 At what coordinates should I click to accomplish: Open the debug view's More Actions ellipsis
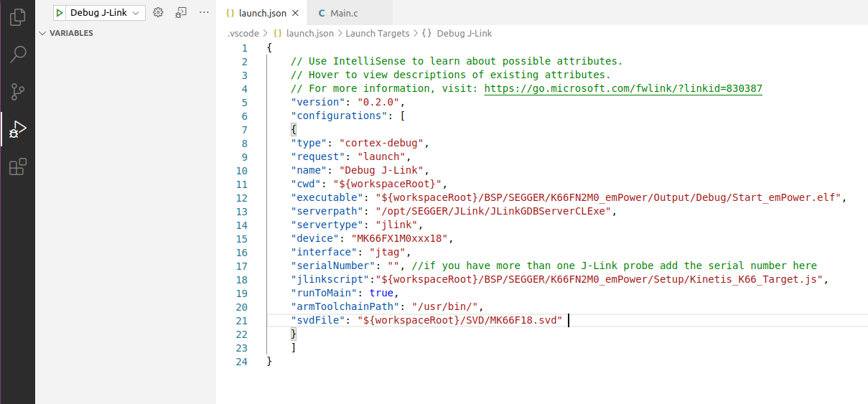204,13
